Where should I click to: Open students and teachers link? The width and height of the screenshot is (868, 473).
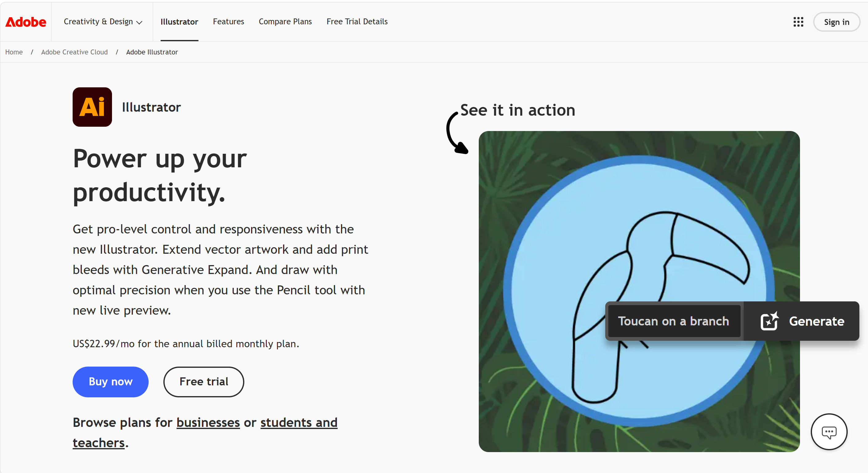point(298,422)
